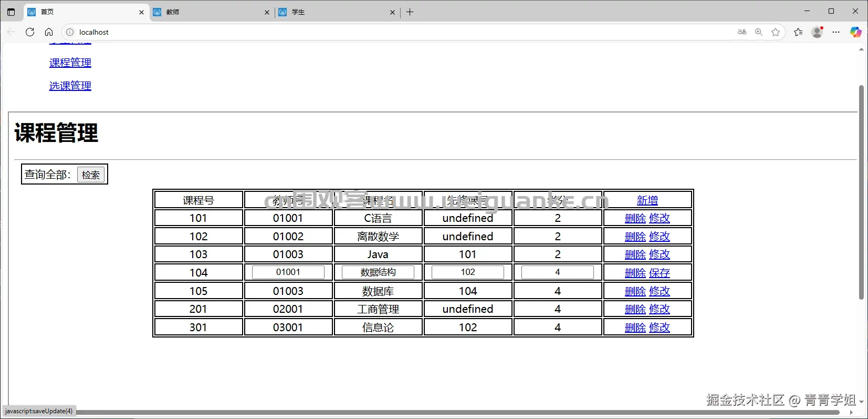The width and height of the screenshot is (868, 419).
Task: Edit course 201 with 修改 link
Action: [x=660, y=309]
